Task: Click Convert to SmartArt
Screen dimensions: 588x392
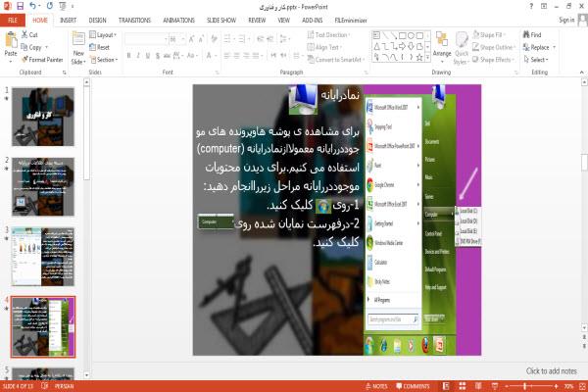Action: click(336, 60)
